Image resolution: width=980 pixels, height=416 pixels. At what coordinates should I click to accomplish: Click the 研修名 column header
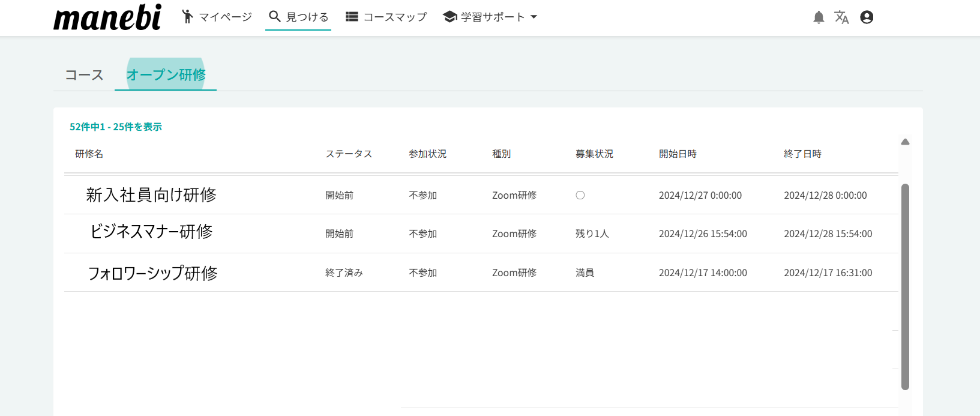tap(89, 154)
